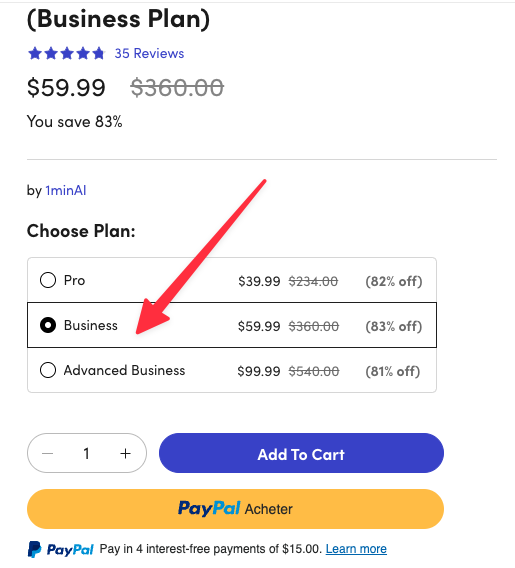Screen dimensions: 515x568
Task: Click the PayPal wordmark on yellow button
Action: [209, 508]
